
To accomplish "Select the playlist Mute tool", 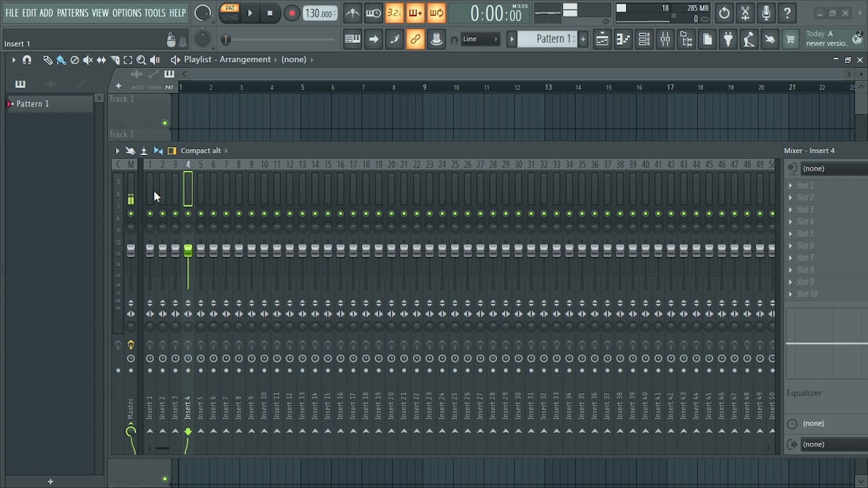I will point(88,60).
